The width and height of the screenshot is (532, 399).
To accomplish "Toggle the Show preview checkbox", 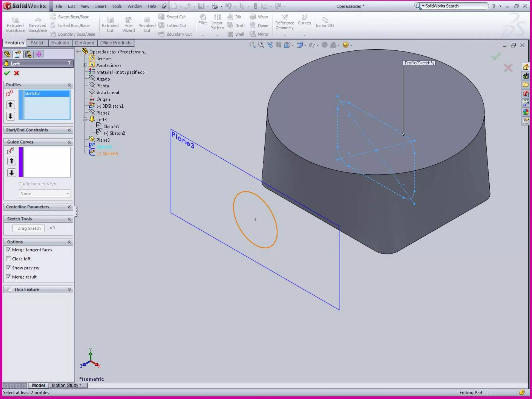I will (9, 268).
